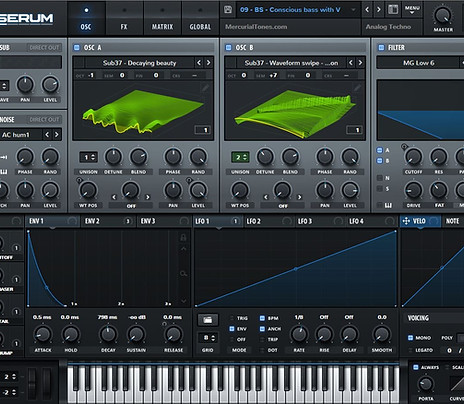Viewport: 464px width, 404px height.
Task: Select next OSC B wavetable
Action: 360,62
